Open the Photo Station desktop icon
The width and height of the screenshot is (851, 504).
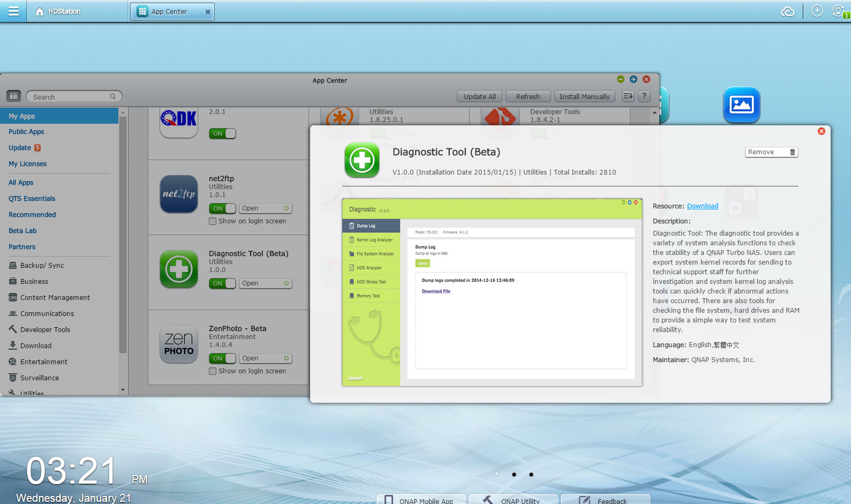click(x=741, y=105)
